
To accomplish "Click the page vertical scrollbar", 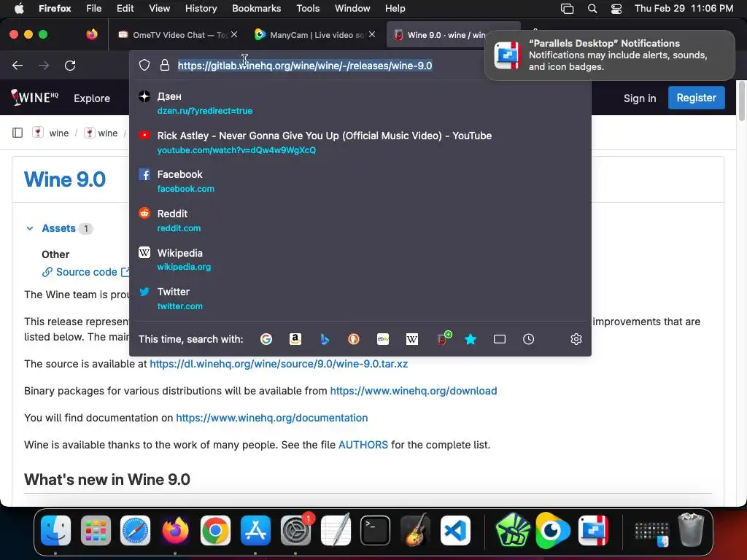I will (x=741, y=101).
